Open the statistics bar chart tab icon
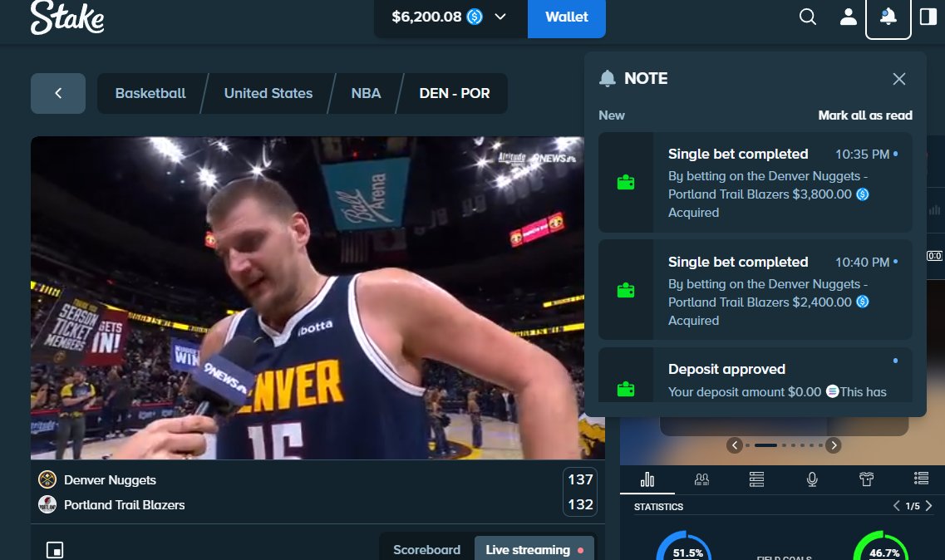Viewport: 945px width, 560px height. (x=647, y=479)
